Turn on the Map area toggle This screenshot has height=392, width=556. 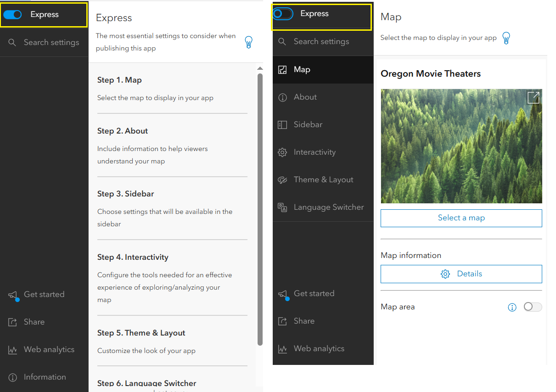532,307
